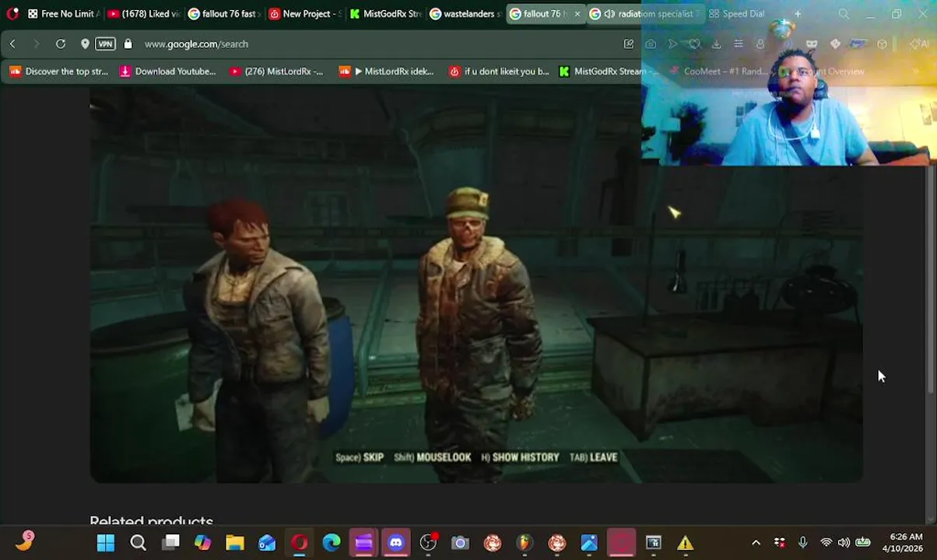Screen dimensions: 937x560
Task: Open FL Studio from the taskbar
Action: [x=525, y=543]
